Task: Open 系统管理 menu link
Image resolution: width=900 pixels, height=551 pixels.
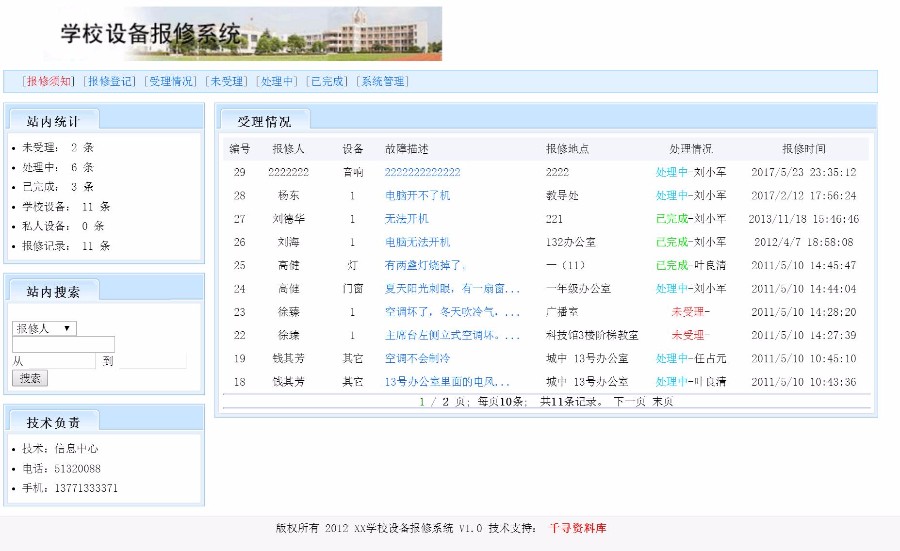Action: pos(383,82)
